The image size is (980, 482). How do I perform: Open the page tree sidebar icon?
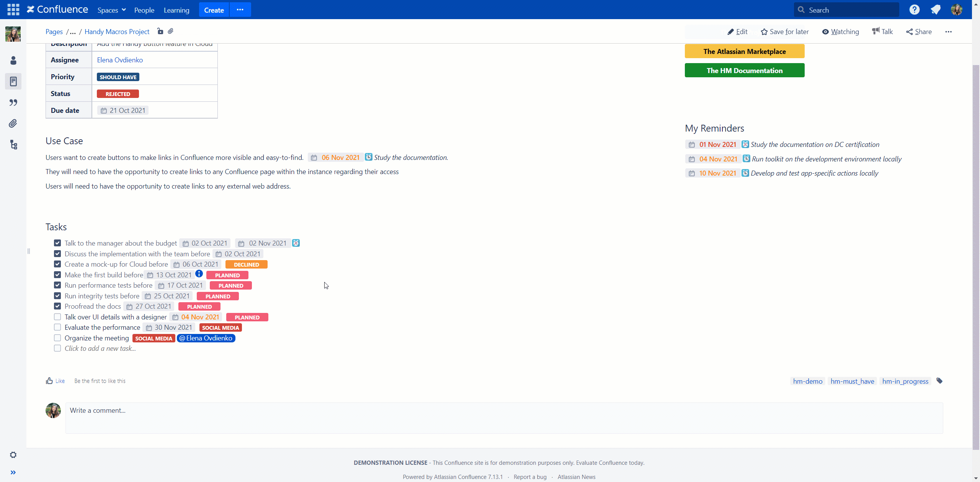tap(13, 145)
